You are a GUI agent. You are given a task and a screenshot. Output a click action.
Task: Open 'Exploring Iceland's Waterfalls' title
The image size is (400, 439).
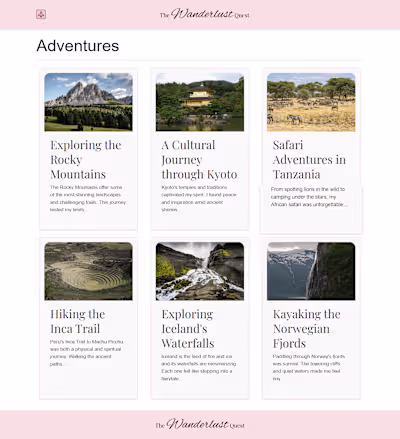click(x=188, y=329)
